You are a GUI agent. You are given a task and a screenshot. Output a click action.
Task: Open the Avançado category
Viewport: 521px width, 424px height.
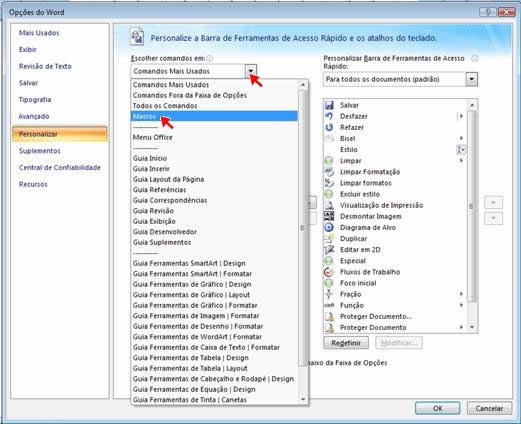(34, 116)
